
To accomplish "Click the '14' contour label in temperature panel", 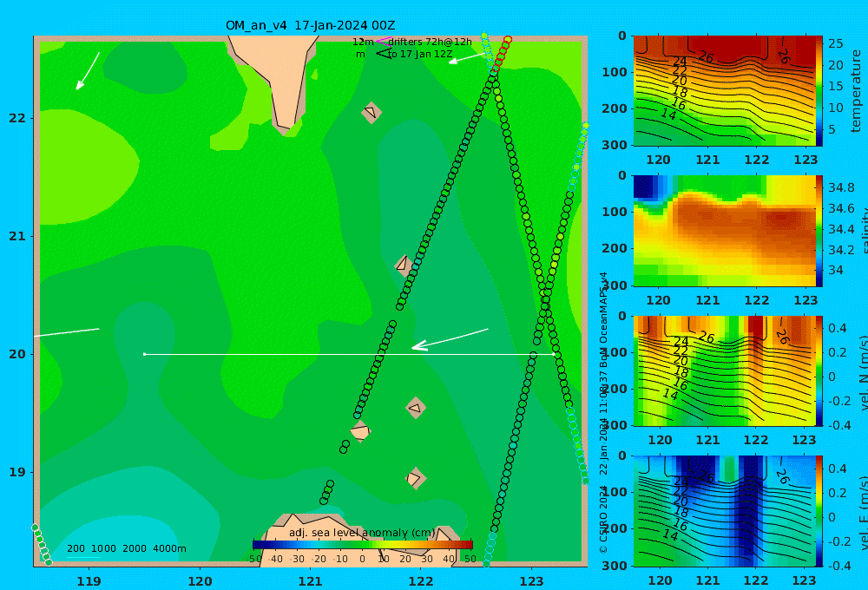I will pos(668,115).
